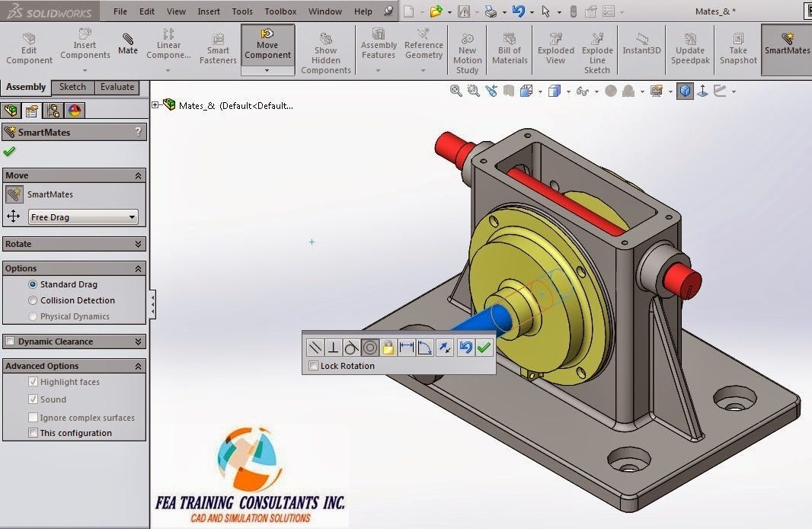Collapse the Move section
812x529 pixels.
(139, 175)
